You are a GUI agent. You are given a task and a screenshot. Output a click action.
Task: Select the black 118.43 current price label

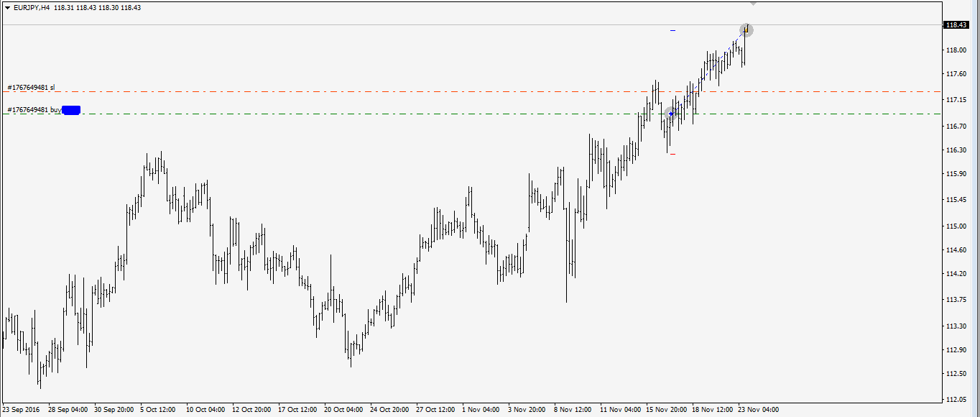[956, 25]
